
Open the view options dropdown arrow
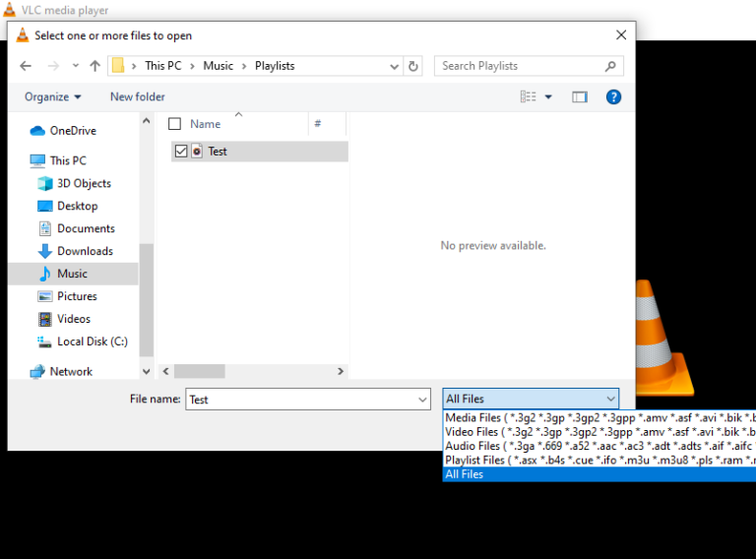click(548, 96)
